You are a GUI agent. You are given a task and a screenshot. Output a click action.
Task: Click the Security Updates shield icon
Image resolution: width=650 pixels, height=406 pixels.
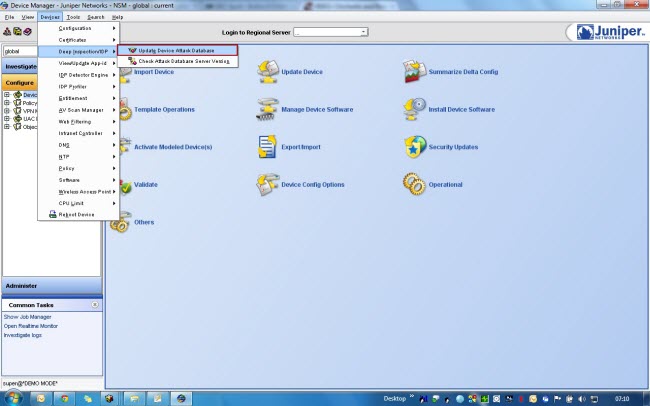tap(415, 147)
